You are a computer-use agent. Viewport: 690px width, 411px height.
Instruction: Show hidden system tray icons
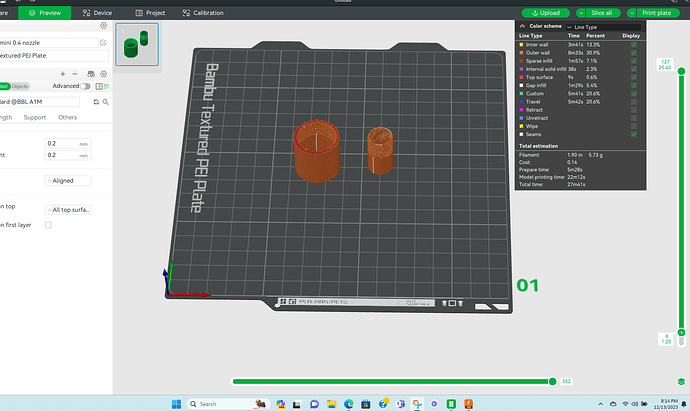601,404
